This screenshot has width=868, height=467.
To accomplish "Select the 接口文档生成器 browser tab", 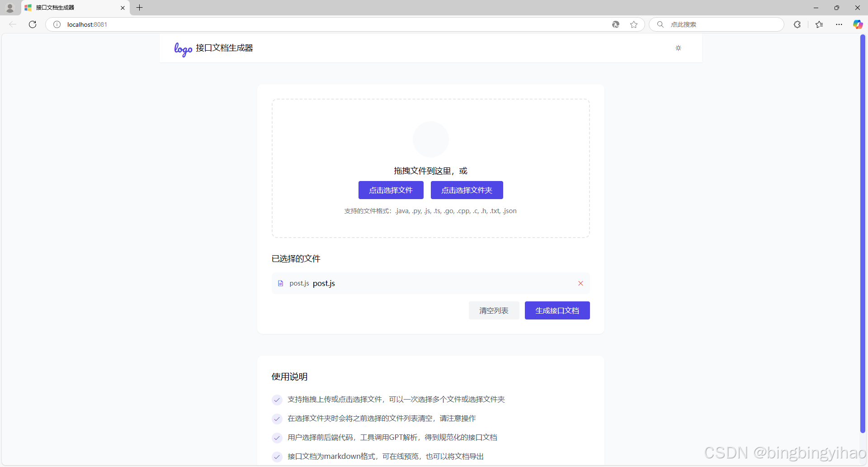I will point(75,8).
